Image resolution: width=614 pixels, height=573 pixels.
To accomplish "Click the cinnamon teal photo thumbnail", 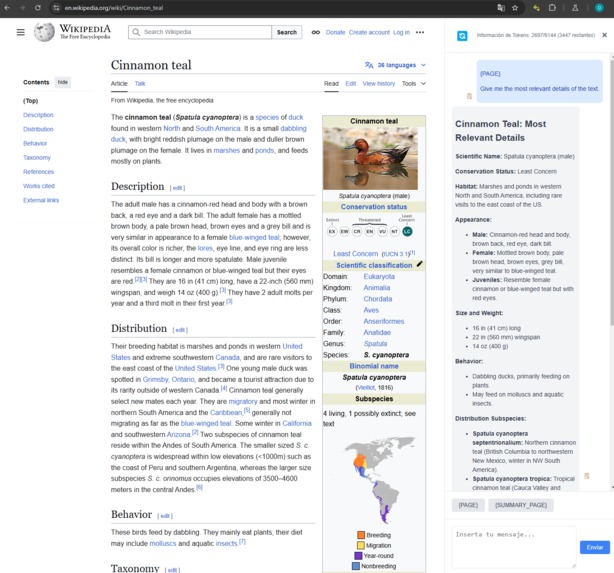I will coord(370,159).
